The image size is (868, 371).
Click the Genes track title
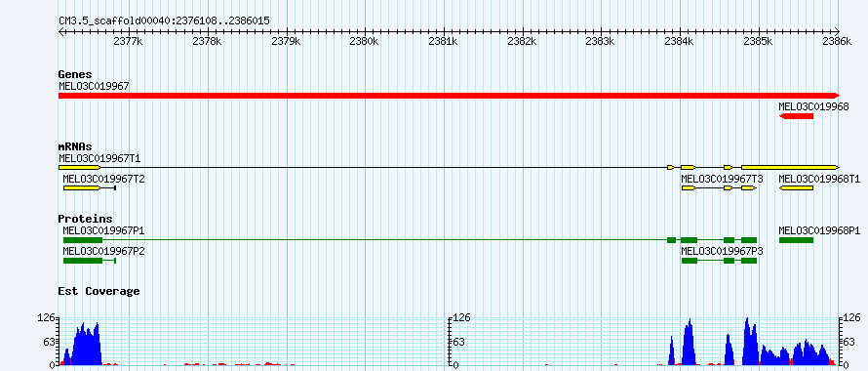(x=75, y=74)
